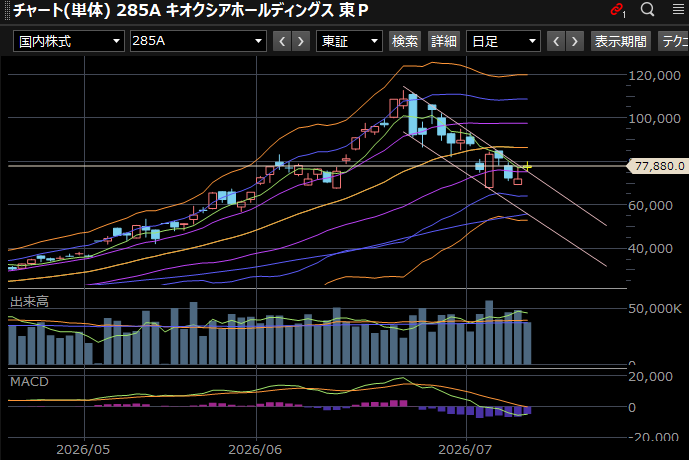
Task: Click the 検索 button
Action: (405, 41)
